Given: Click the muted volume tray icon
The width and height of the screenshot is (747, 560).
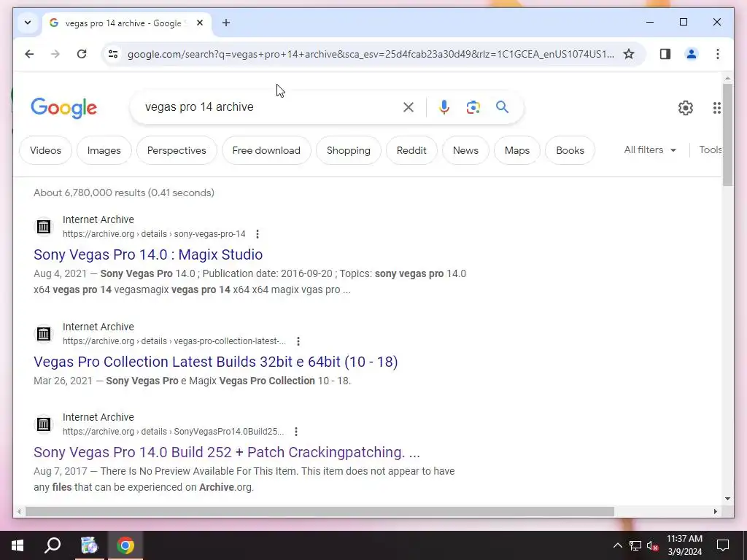Looking at the screenshot, I should click(x=653, y=545).
